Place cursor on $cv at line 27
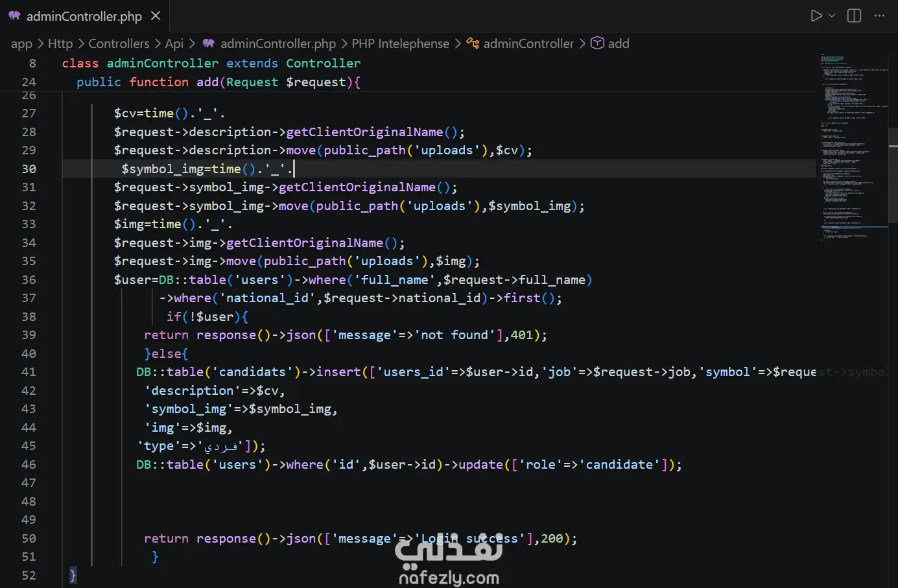Screen dimensions: 898x588 tap(124, 113)
